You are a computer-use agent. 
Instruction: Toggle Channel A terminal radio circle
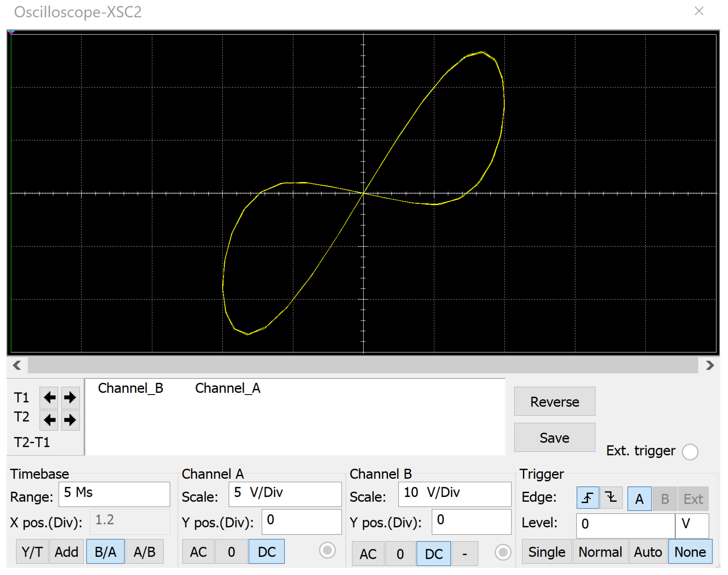click(327, 551)
